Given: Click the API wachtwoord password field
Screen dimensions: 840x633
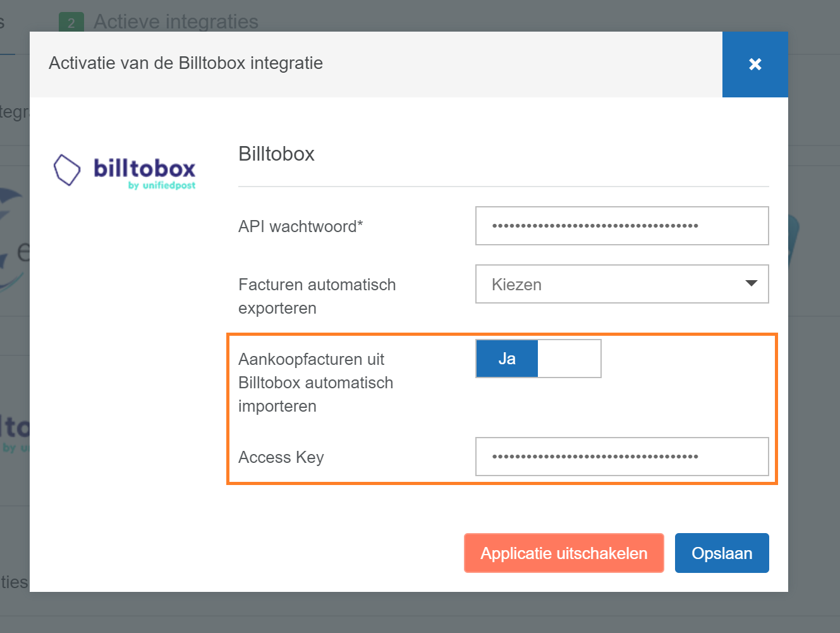Looking at the screenshot, I should [x=622, y=226].
